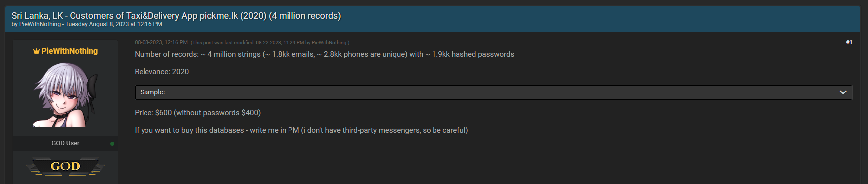
Task: Click the Price: $600 line
Action: [197, 113]
